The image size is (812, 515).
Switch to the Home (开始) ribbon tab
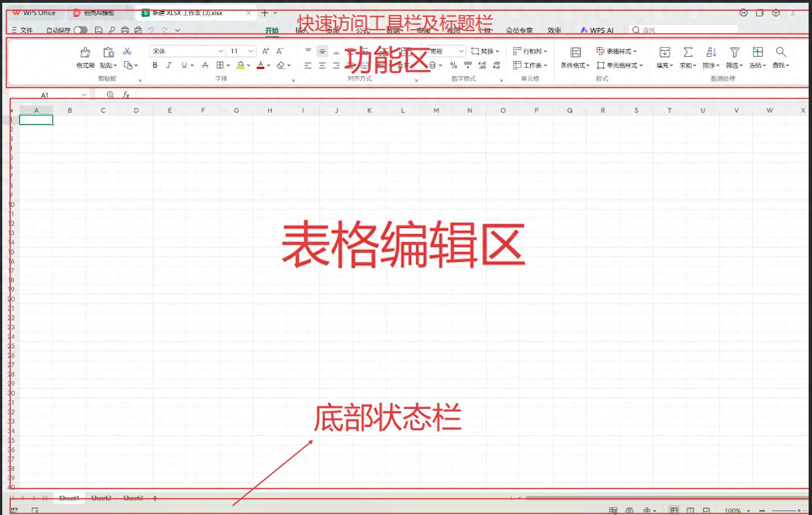pos(272,30)
